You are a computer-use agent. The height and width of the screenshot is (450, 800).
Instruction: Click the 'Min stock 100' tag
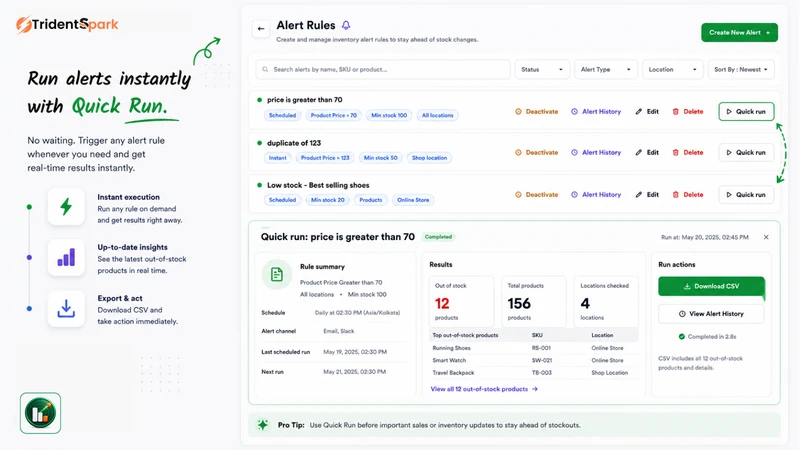coord(389,115)
